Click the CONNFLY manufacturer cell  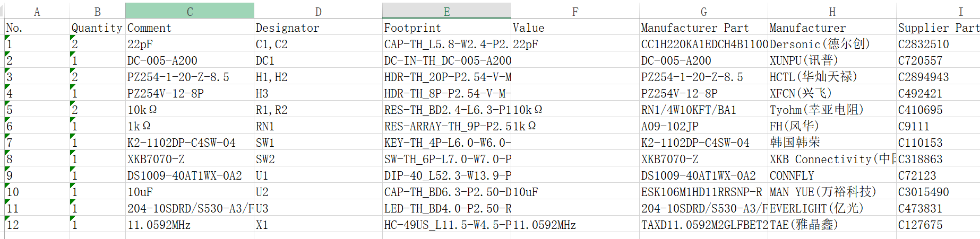(x=832, y=176)
